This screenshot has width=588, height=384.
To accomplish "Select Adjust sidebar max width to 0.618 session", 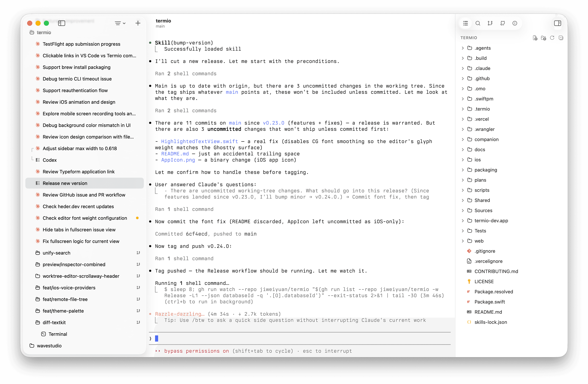I will coord(84,148).
